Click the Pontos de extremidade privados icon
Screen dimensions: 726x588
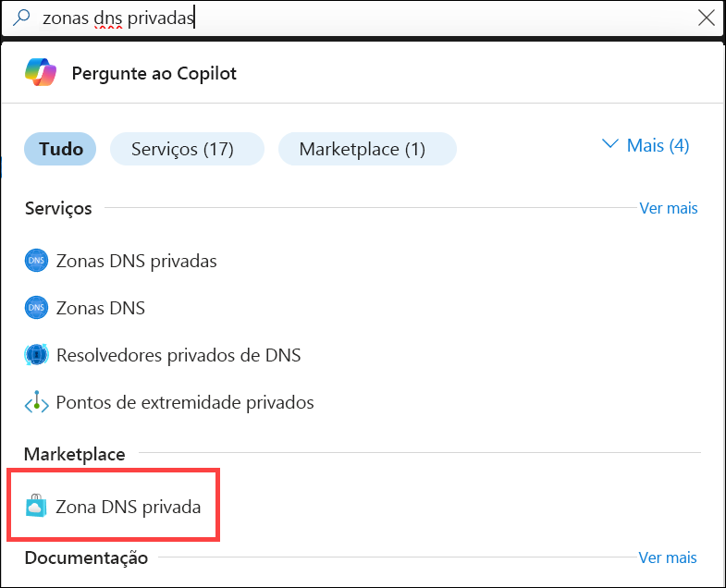[36, 403]
